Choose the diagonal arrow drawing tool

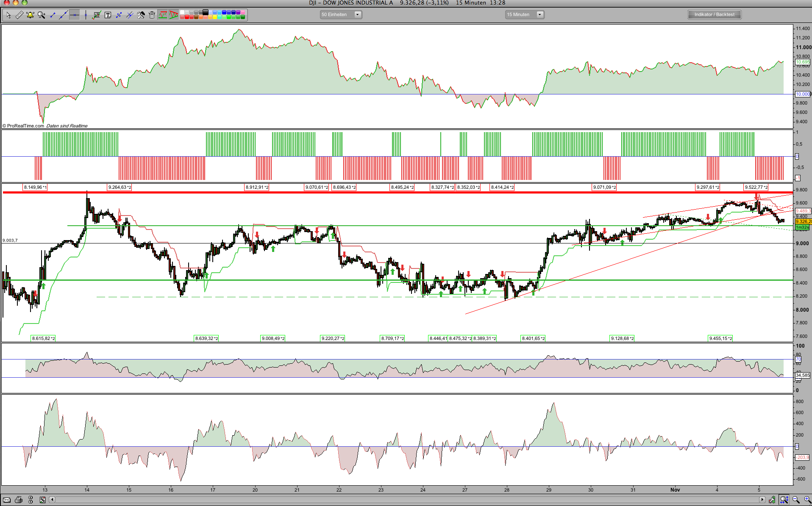tap(119, 15)
